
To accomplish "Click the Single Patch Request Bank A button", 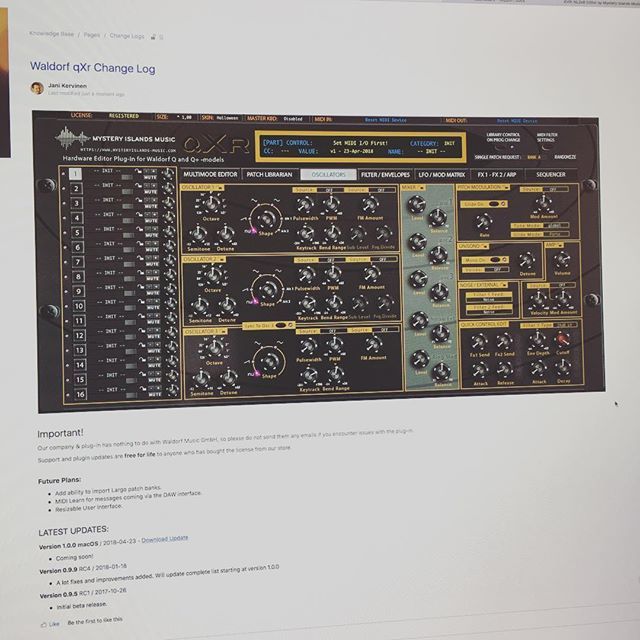I will pyautogui.click(x=535, y=157).
